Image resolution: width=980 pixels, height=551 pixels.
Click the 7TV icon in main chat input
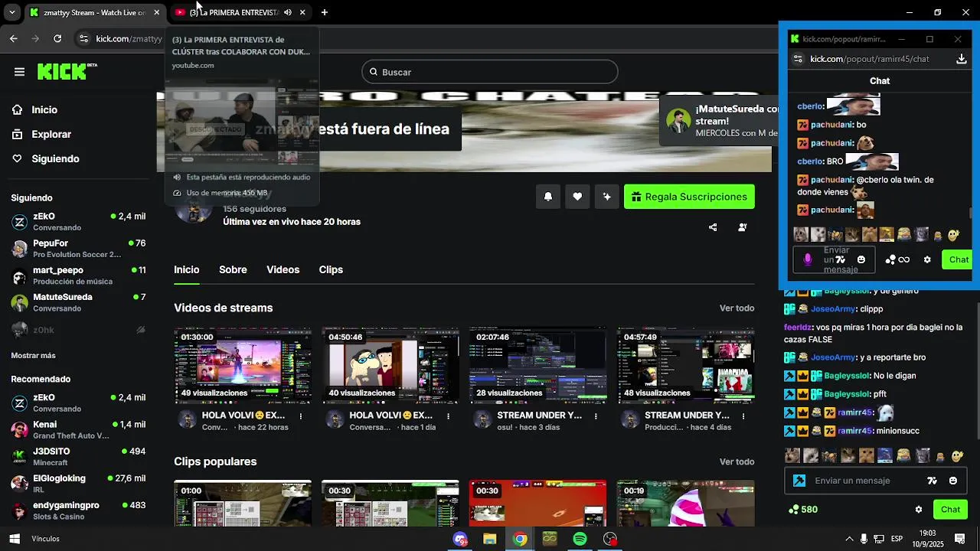932,481
